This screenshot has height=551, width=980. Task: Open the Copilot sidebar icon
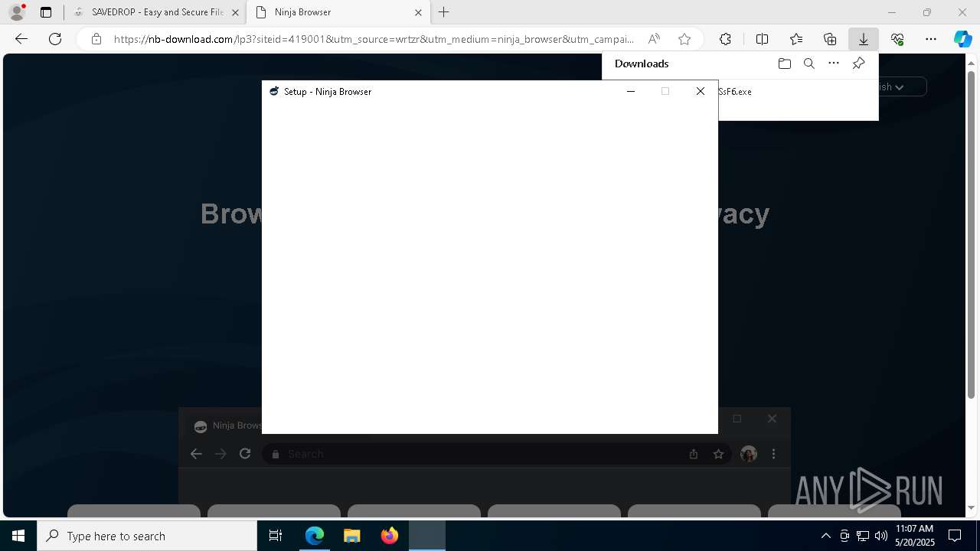[963, 39]
